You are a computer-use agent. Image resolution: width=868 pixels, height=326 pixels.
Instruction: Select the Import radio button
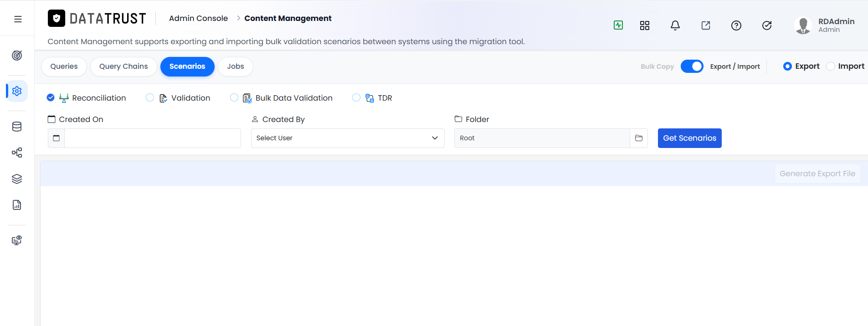[x=831, y=66]
